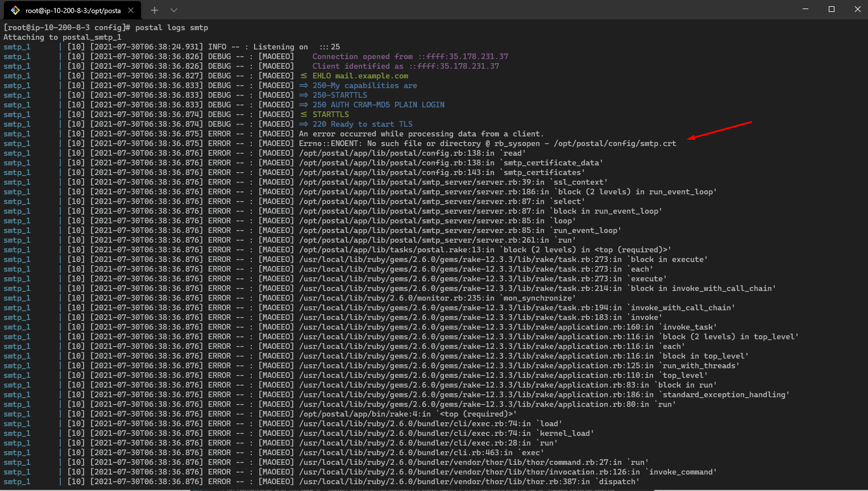Click server.rb:186 'block (2 levels) in run_event_loop'
This screenshot has width=868, height=491.
tap(508, 192)
